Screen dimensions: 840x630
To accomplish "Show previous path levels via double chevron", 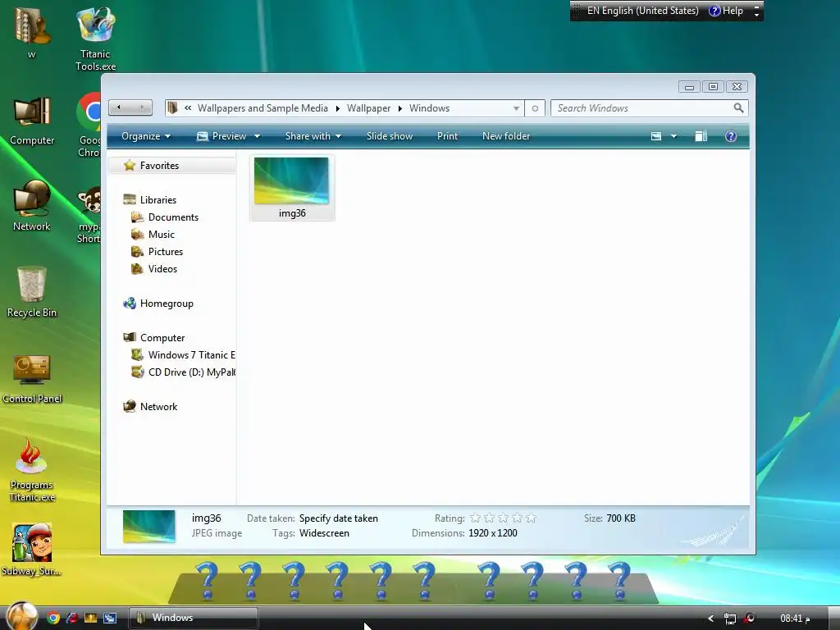I will pos(188,107).
